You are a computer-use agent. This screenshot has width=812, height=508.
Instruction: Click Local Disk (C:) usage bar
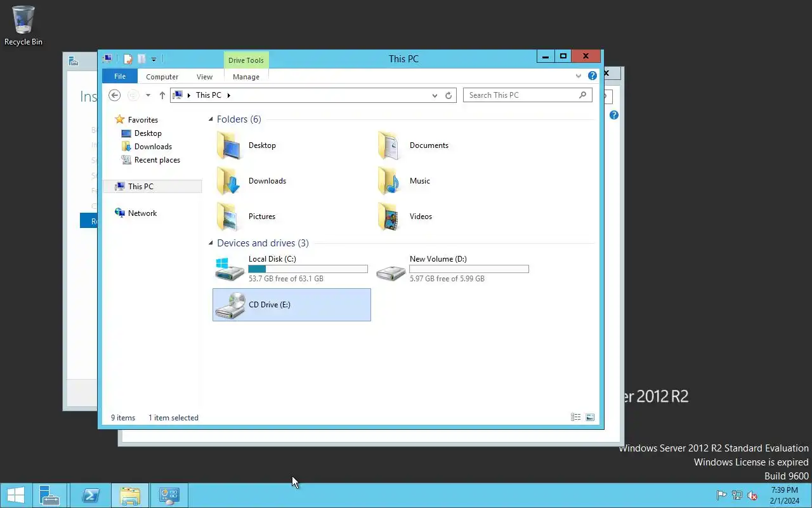coord(308,269)
